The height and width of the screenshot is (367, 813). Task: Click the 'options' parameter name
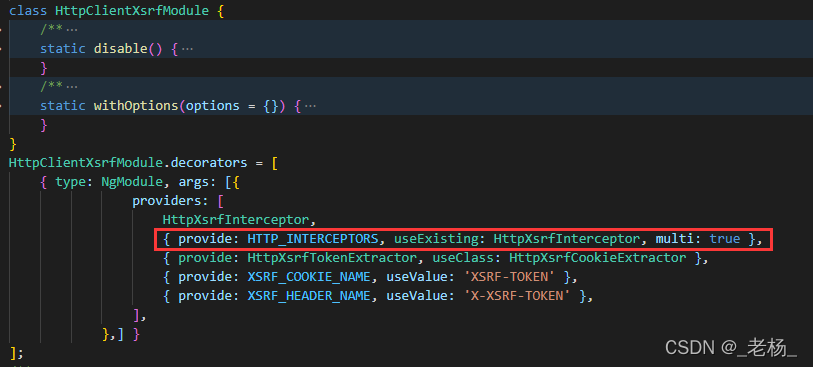tap(213, 106)
